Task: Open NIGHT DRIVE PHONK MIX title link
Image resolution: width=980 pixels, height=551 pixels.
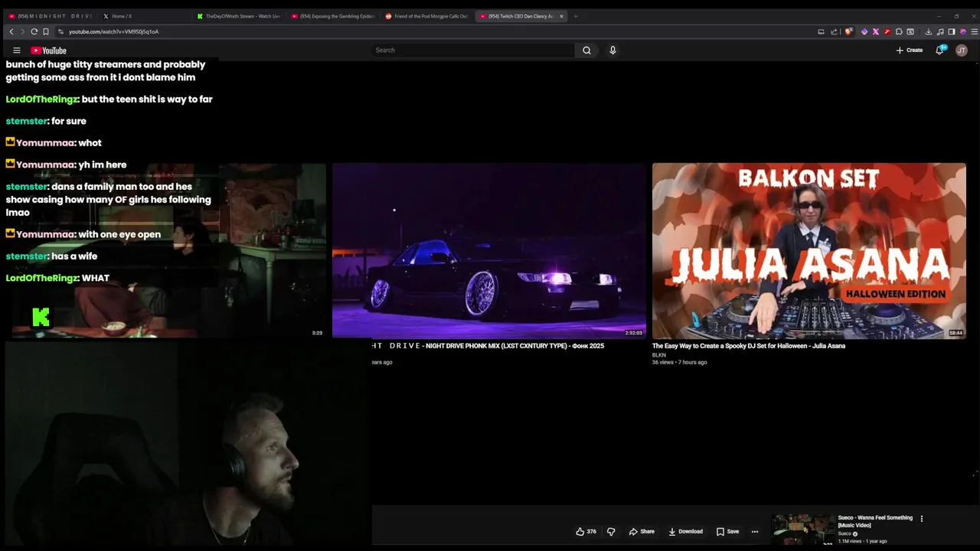Action: tap(488, 346)
